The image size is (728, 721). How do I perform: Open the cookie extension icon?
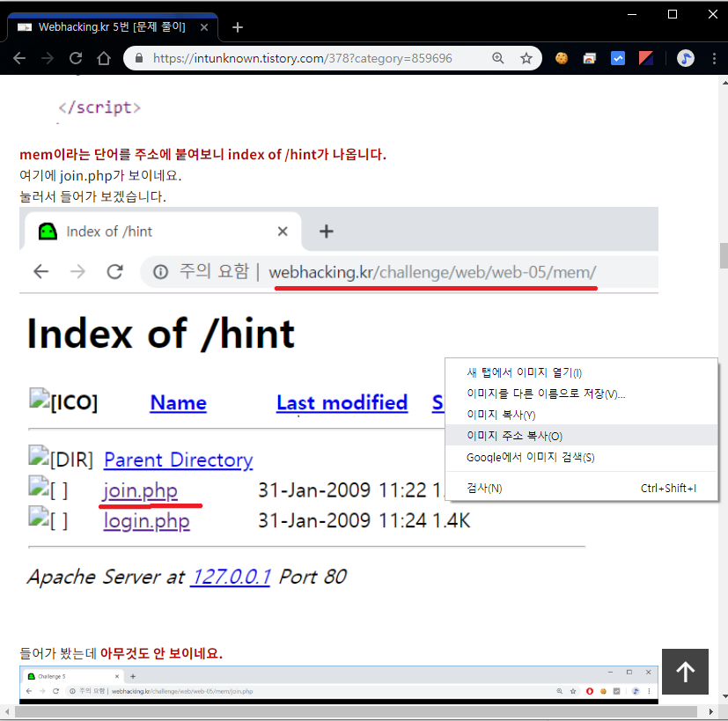tap(562, 58)
